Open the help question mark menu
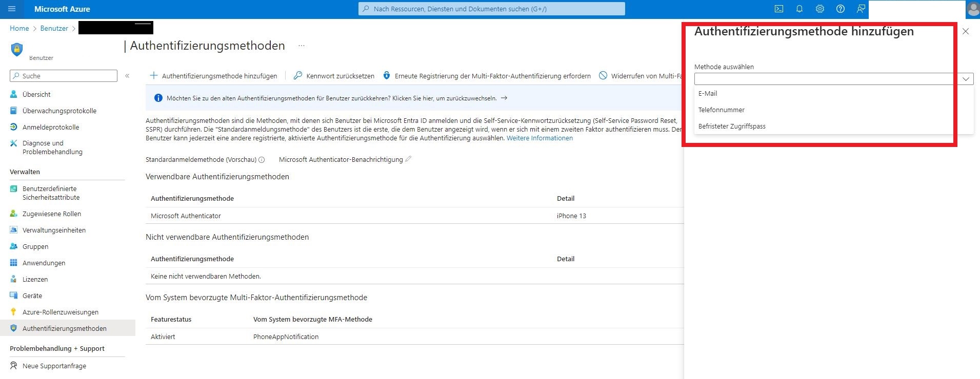 (x=840, y=9)
